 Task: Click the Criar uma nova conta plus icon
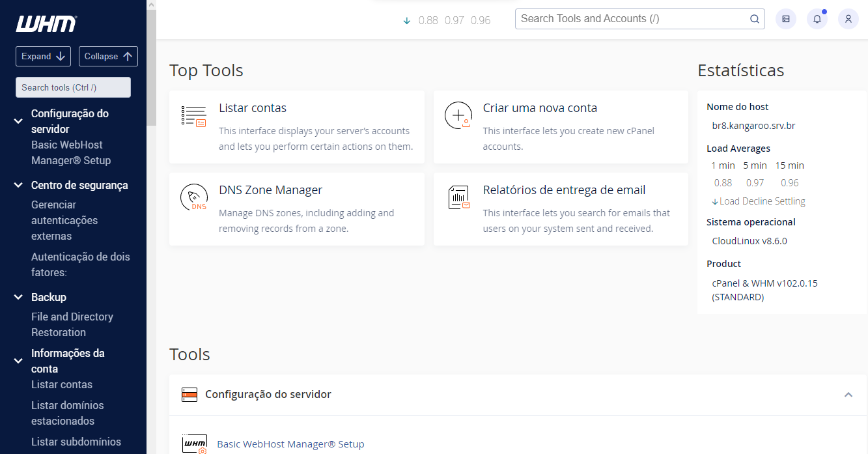coord(458,115)
